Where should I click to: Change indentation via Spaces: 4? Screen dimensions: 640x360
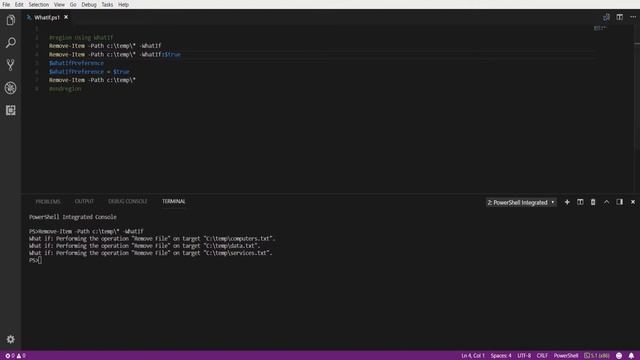(501, 356)
